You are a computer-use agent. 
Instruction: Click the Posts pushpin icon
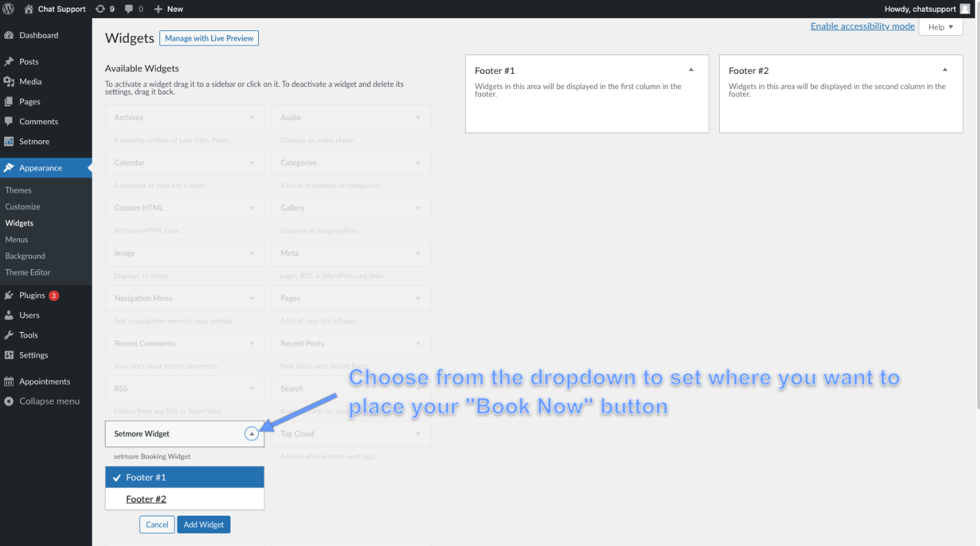pyautogui.click(x=9, y=61)
